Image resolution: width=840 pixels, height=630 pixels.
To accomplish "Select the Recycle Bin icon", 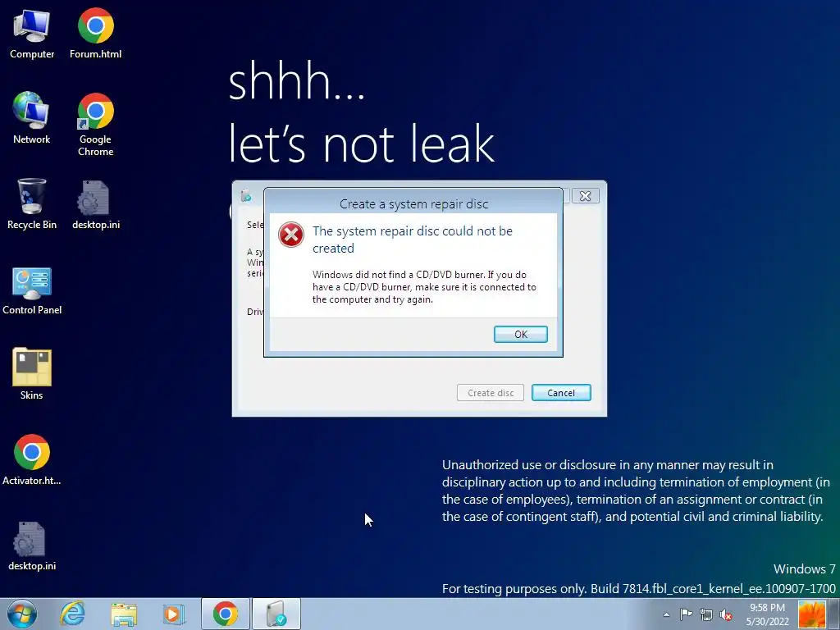I will click(32, 204).
